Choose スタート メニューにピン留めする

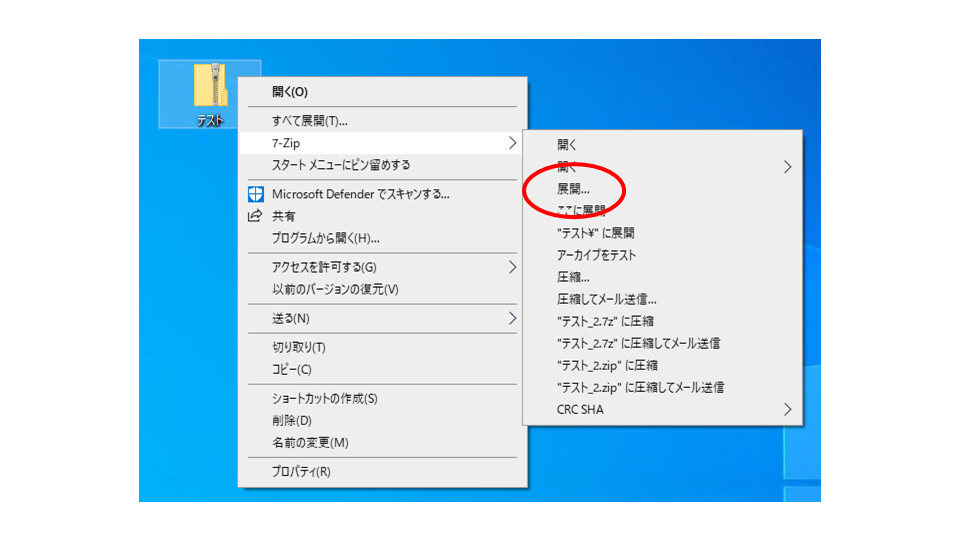[x=341, y=165]
